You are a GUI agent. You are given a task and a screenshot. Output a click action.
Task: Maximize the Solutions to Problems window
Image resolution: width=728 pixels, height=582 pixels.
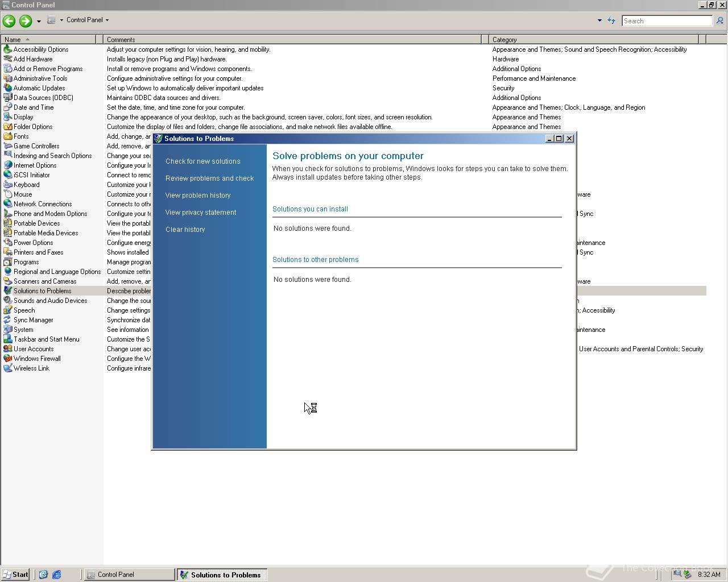559,139
